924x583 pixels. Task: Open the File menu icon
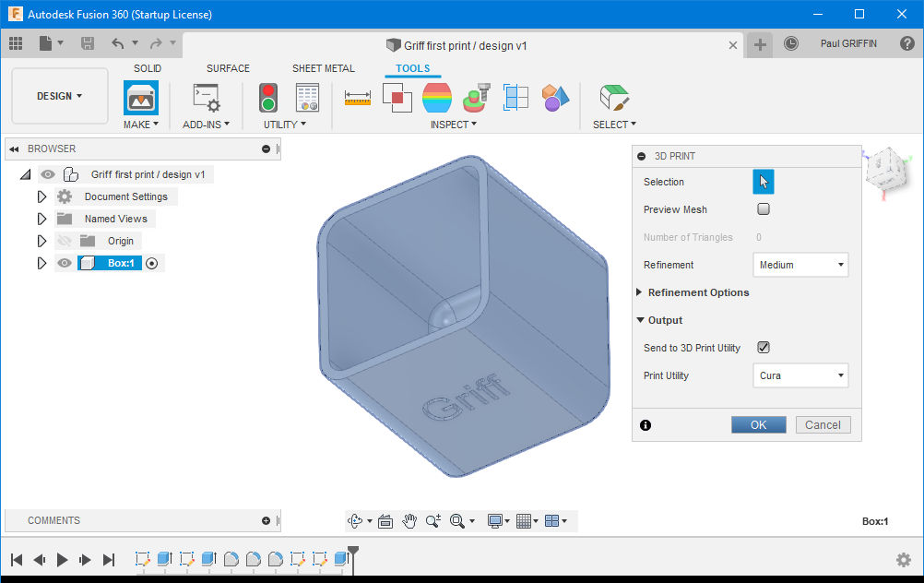(x=45, y=43)
